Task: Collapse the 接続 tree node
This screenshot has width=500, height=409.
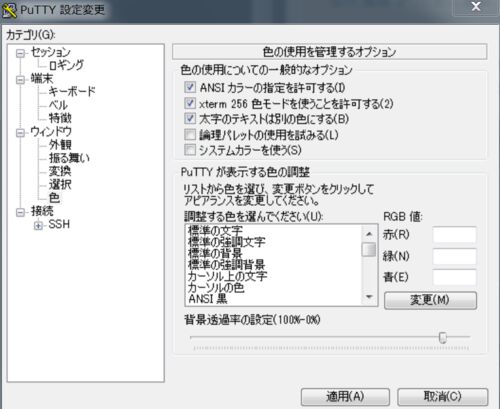Action: point(21,212)
